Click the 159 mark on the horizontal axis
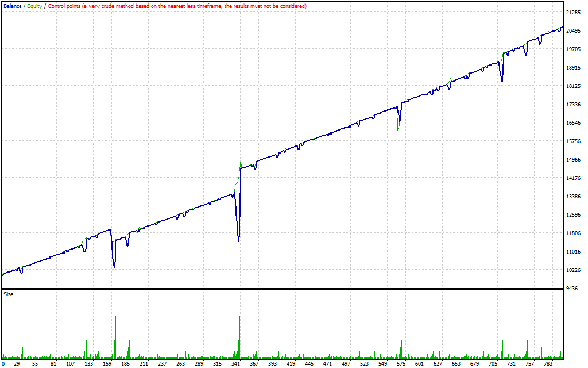 tap(107, 363)
